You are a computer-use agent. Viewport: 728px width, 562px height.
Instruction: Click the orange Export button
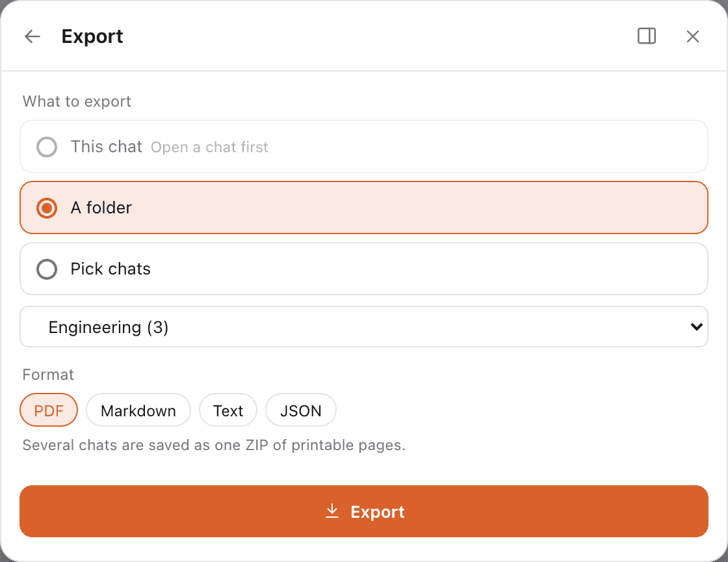(x=363, y=511)
